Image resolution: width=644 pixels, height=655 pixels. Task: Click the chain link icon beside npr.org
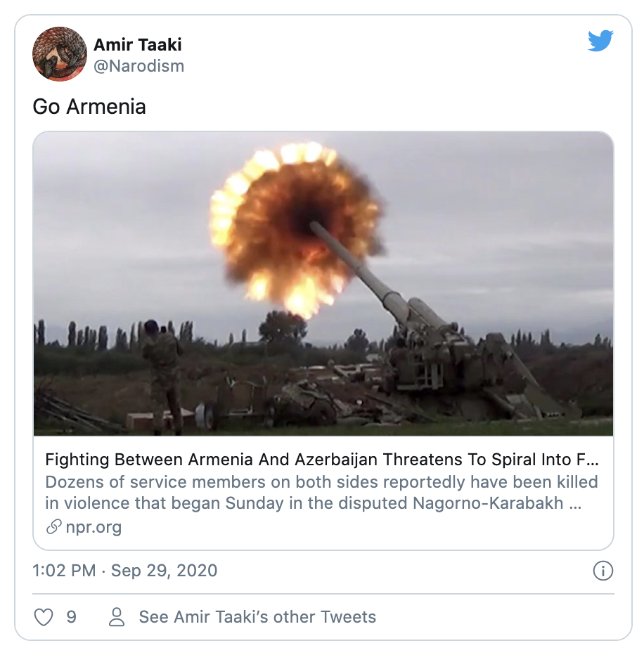(53, 527)
